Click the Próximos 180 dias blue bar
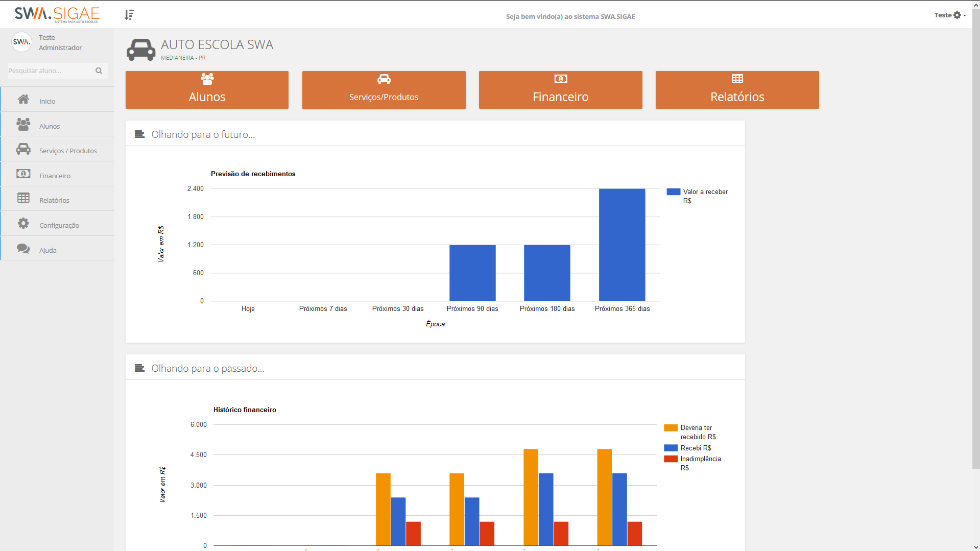 coord(547,273)
